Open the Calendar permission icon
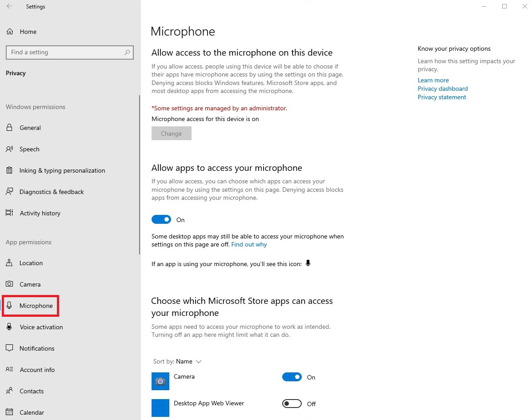The width and height of the screenshot is (532, 420). [x=9, y=412]
